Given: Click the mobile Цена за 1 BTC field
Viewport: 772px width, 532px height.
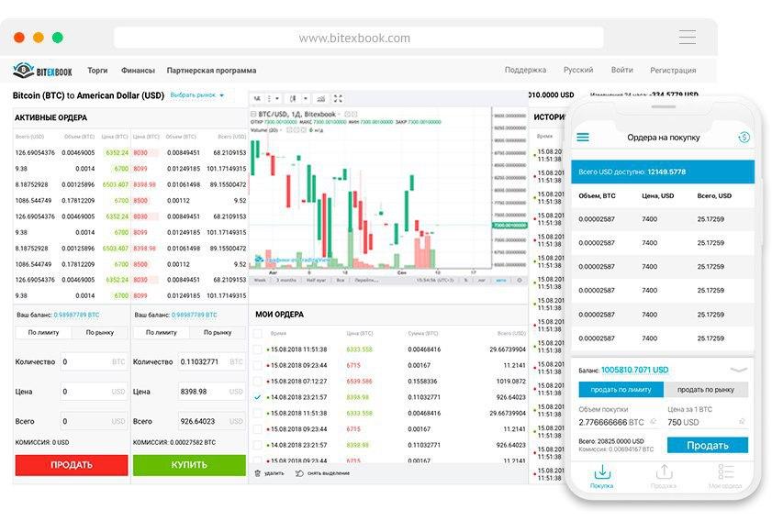Looking at the screenshot, I should [x=707, y=422].
